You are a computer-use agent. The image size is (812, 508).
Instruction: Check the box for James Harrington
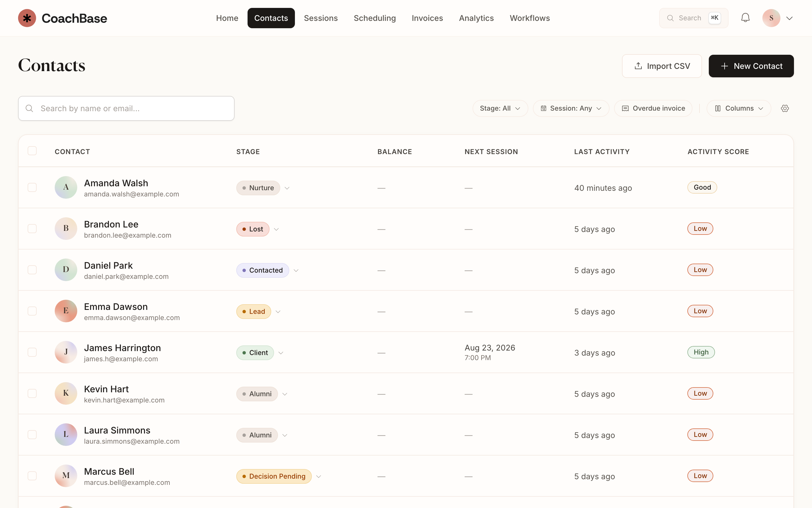click(x=32, y=352)
